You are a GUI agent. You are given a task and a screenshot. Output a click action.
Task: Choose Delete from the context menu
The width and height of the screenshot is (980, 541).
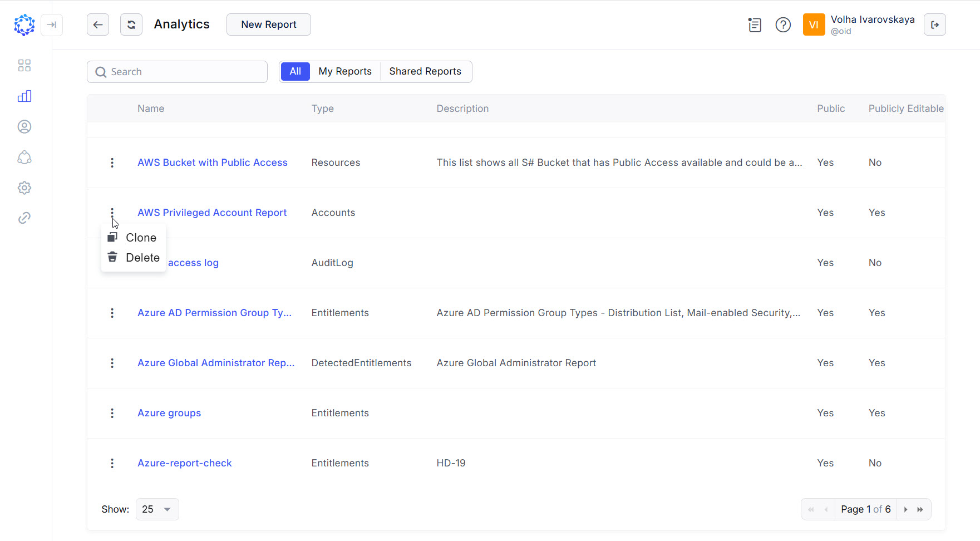pos(142,258)
